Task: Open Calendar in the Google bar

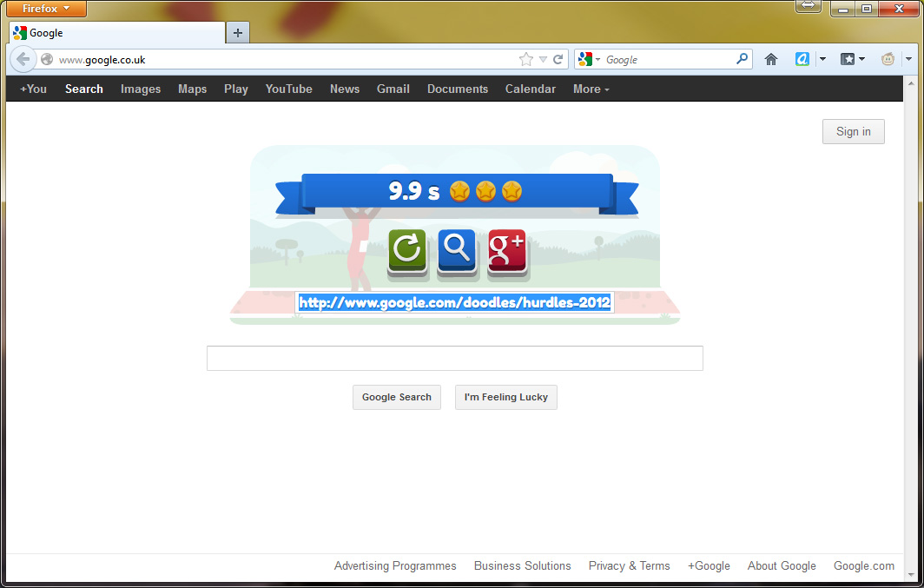Action: 531,89
